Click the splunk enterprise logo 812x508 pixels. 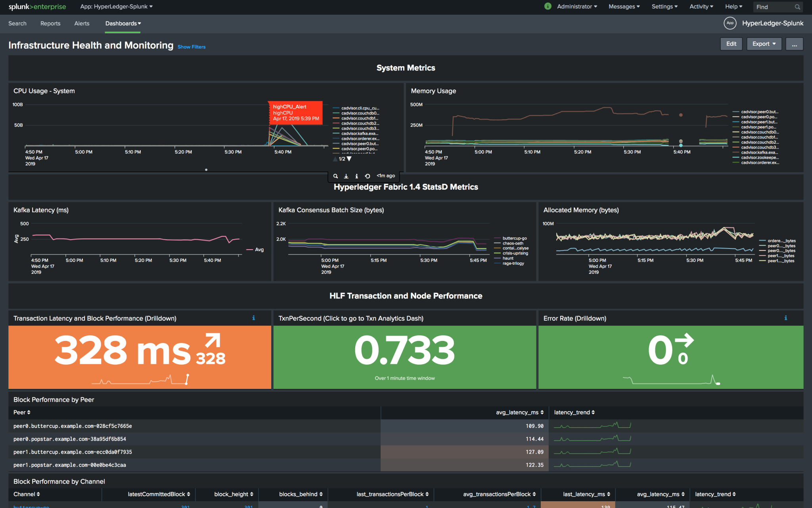38,6
